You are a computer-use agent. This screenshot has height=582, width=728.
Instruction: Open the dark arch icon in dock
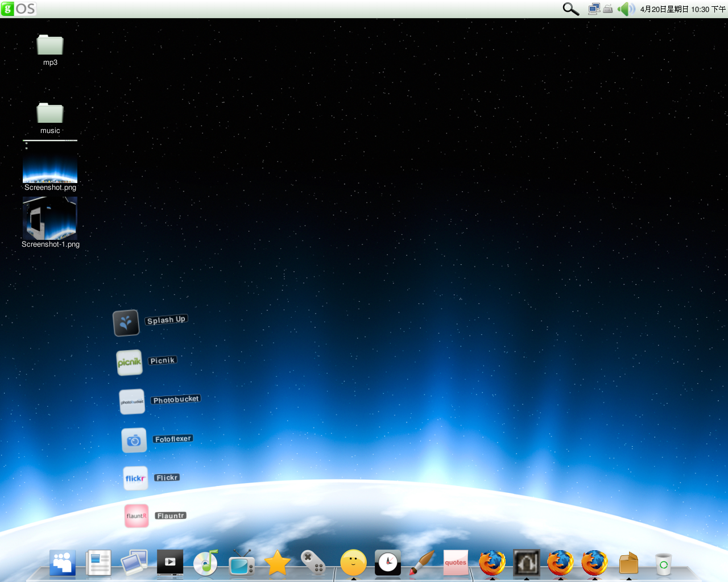pyautogui.click(x=526, y=563)
